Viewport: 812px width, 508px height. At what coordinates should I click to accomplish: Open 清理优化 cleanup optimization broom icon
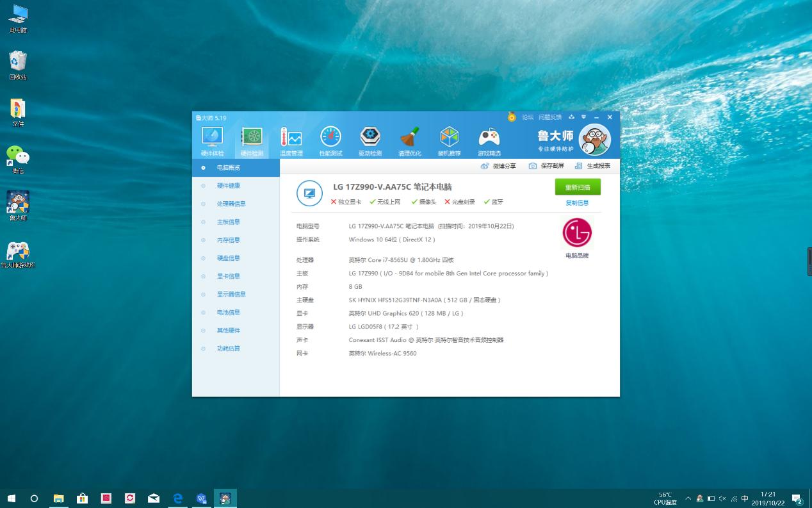pos(410,142)
